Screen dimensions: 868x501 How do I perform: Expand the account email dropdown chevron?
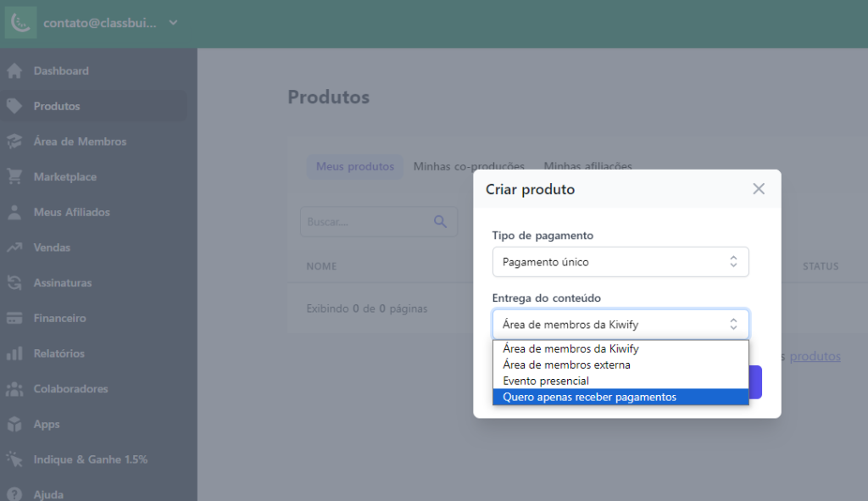click(x=173, y=23)
